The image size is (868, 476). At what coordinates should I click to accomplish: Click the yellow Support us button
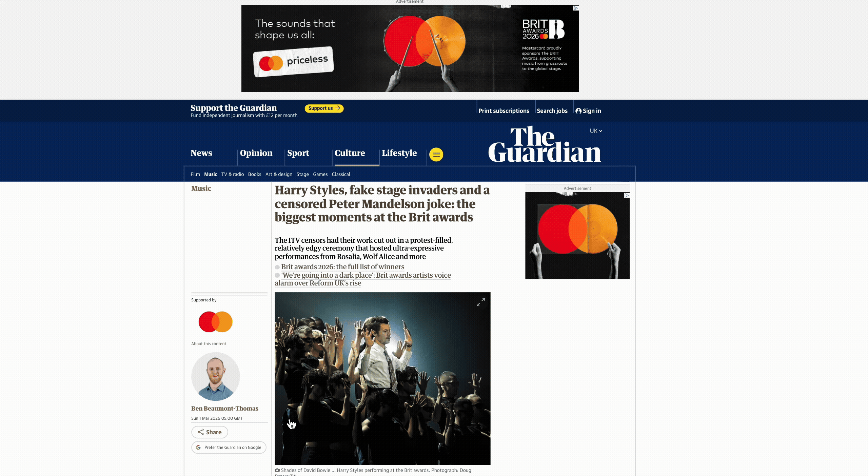(324, 108)
